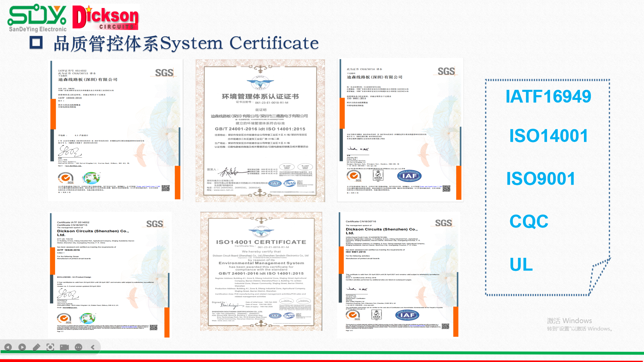
Task: Select the Chinese IATF 16949 certificate image
Action: point(116,130)
